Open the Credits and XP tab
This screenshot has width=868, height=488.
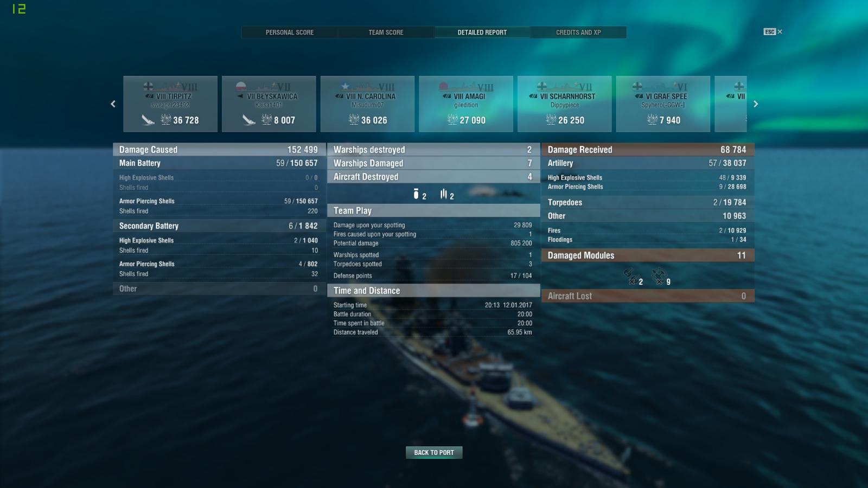click(578, 33)
